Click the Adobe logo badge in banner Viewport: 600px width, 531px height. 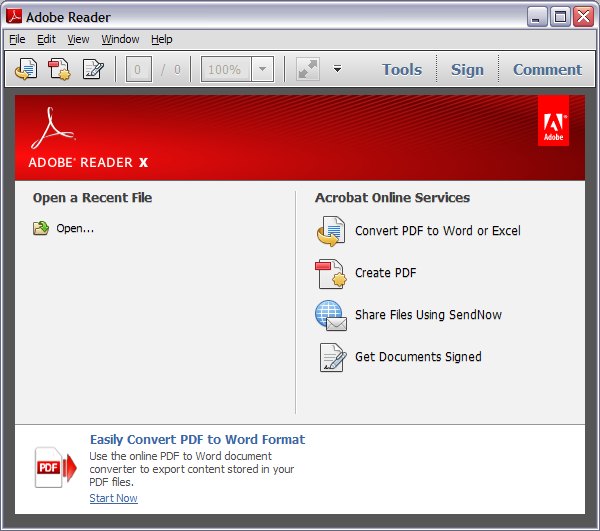(x=553, y=121)
